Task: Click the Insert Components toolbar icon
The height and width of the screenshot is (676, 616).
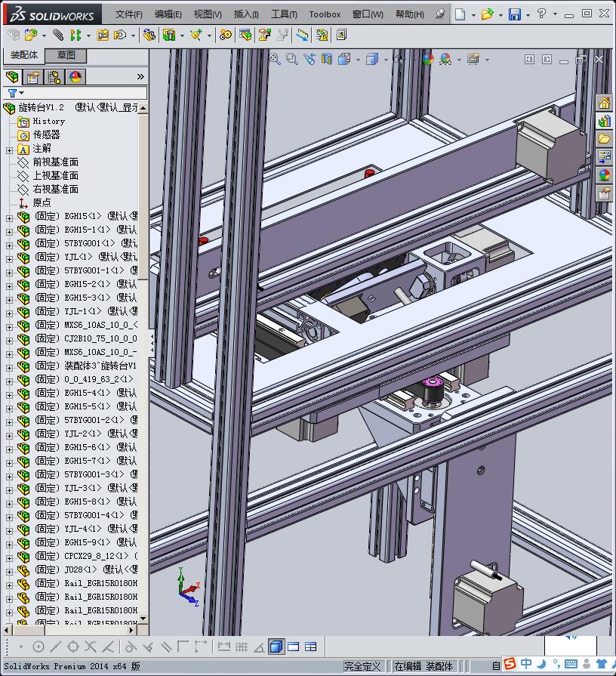Action: (x=31, y=35)
